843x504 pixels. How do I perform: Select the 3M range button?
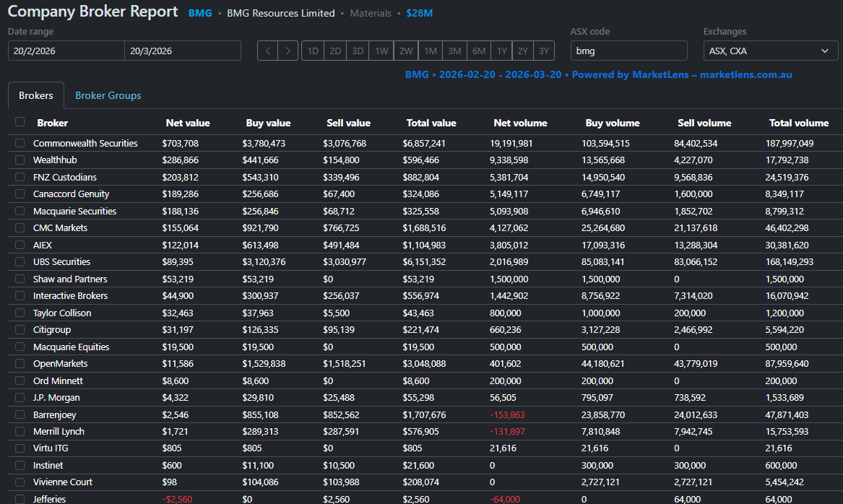pyautogui.click(x=454, y=51)
